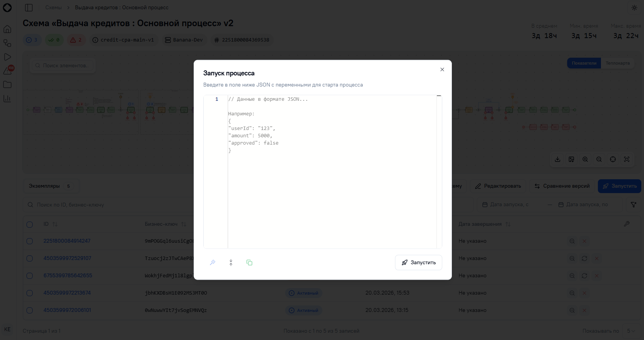Open the bar chart analytics sidebar icon
The image size is (644, 340).
[7, 98]
